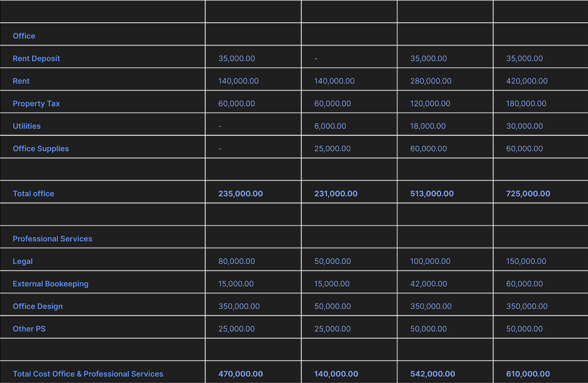This screenshot has width=588, height=383.
Task: Click the Office section header
Action: (24, 36)
